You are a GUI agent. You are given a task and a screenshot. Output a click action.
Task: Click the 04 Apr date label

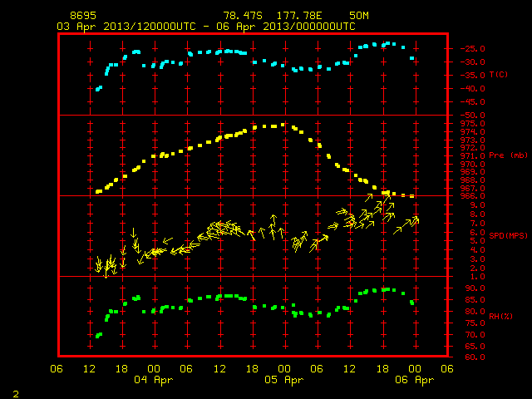pos(153,380)
